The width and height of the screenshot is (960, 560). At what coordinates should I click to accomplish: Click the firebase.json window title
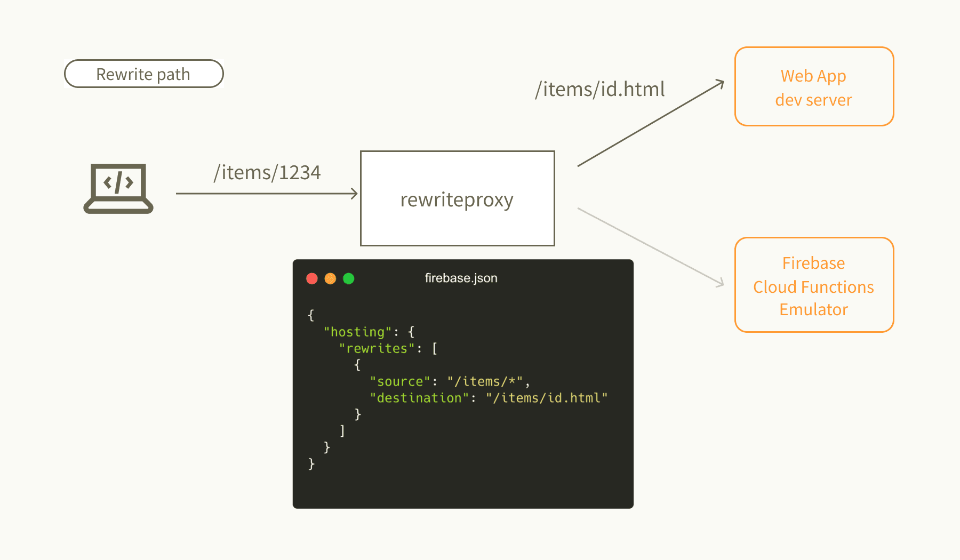(461, 278)
